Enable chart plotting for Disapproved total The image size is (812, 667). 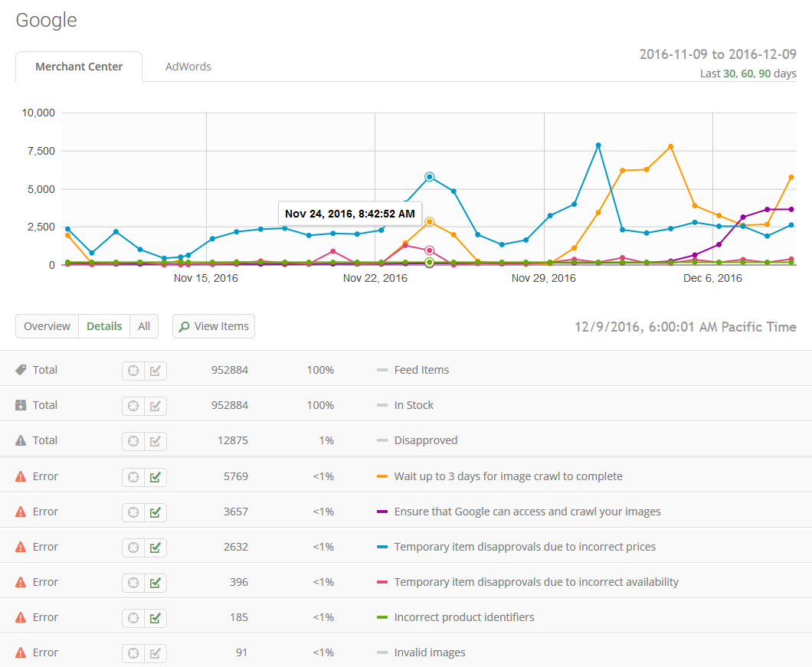[156, 441]
